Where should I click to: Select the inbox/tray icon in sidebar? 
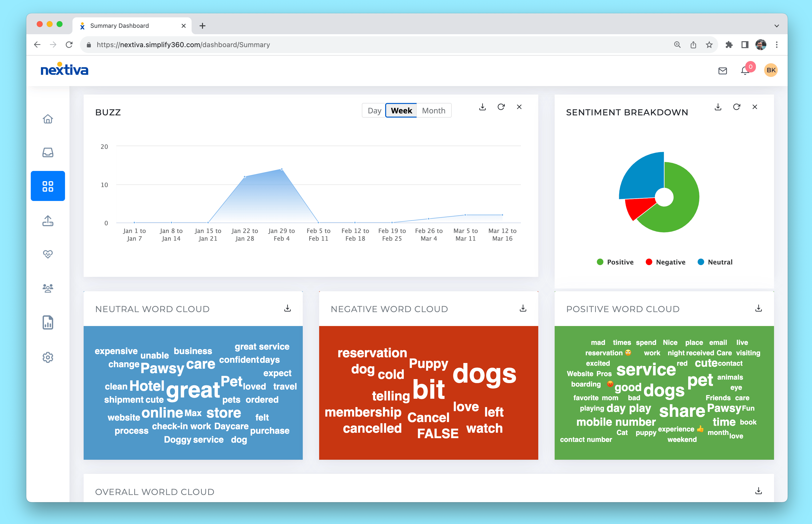(47, 153)
